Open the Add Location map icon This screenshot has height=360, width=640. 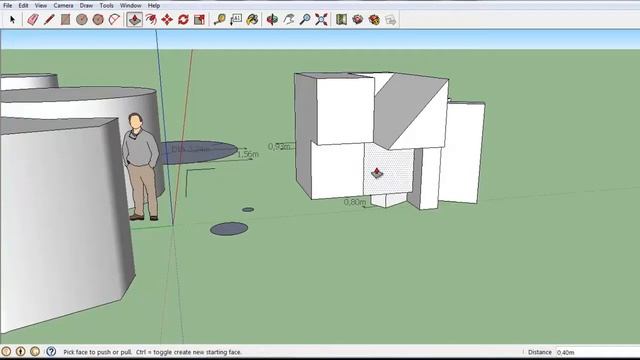(x=342, y=19)
